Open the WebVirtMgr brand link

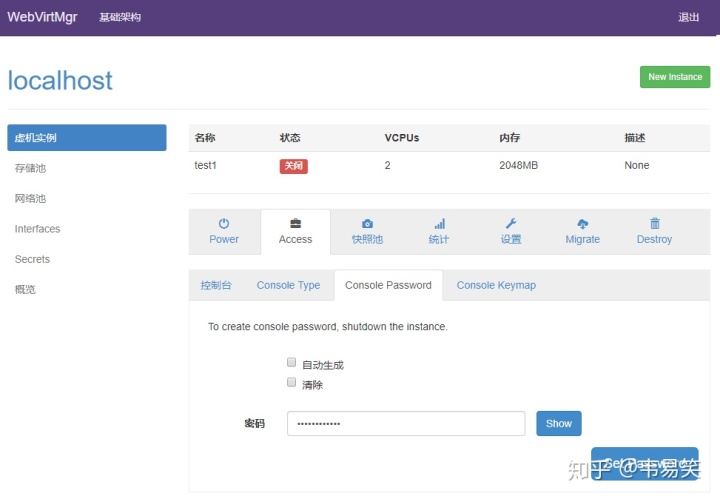[42, 17]
